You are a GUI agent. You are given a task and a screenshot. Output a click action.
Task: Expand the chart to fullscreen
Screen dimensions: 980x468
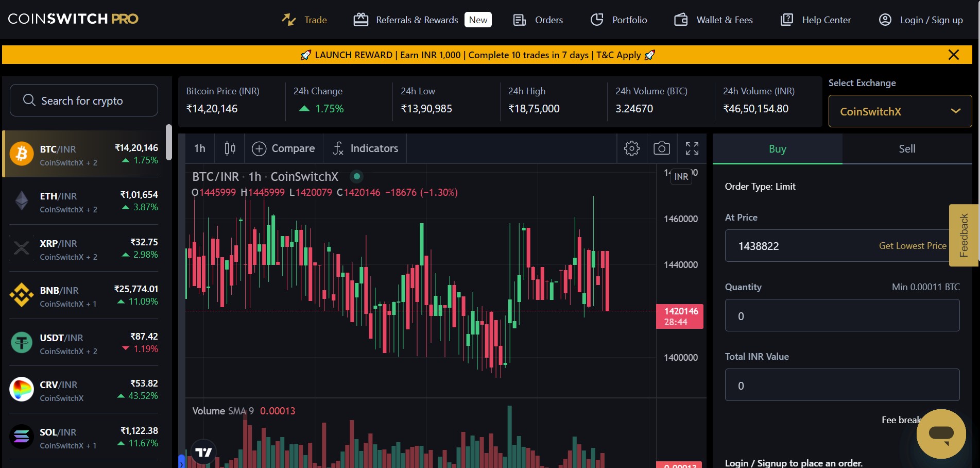pyautogui.click(x=692, y=148)
